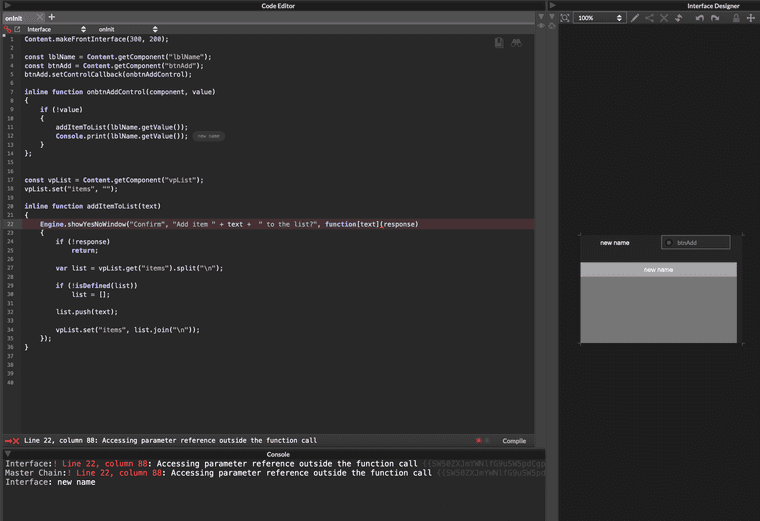Toggle the lock icon in designer toolbar
Image resolution: width=760 pixels, height=521 pixels.
pyautogui.click(x=736, y=18)
